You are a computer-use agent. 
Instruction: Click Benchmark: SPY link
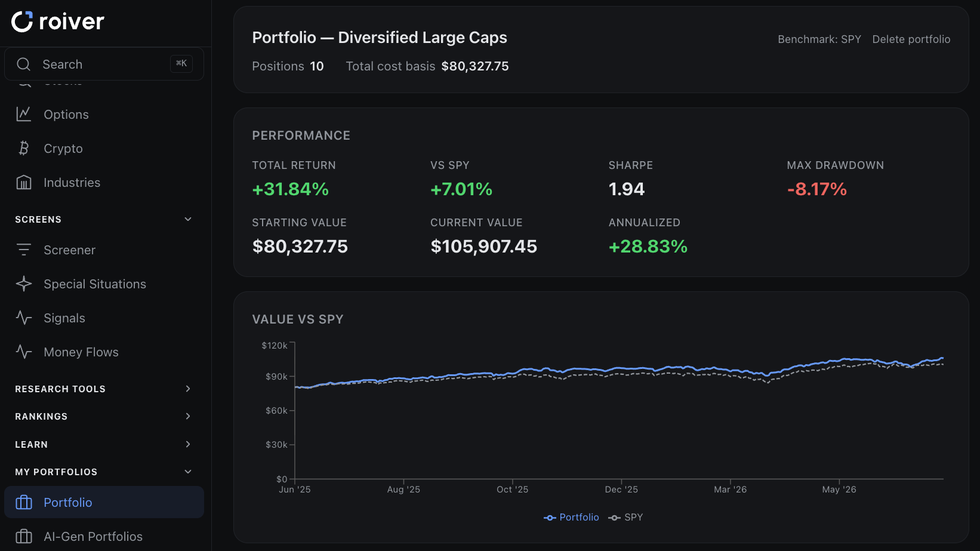[x=819, y=39]
